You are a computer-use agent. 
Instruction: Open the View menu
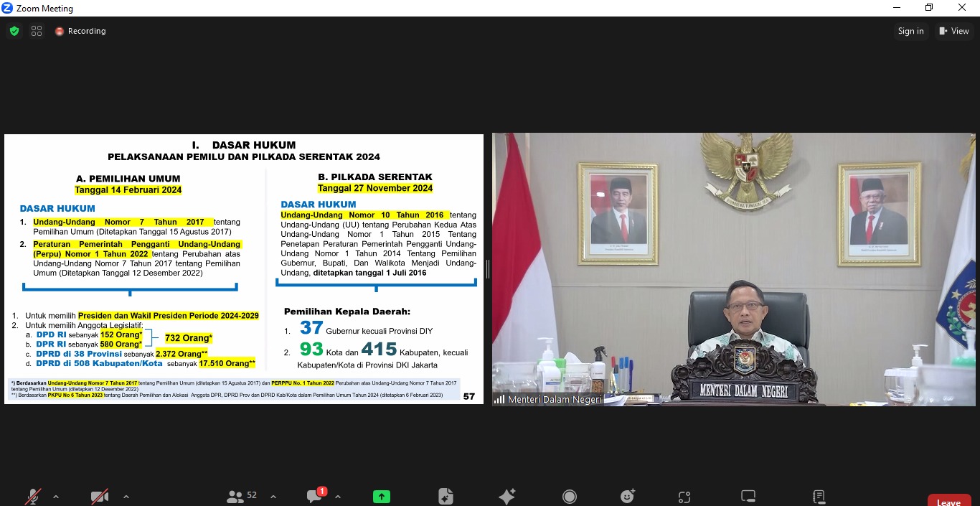953,31
